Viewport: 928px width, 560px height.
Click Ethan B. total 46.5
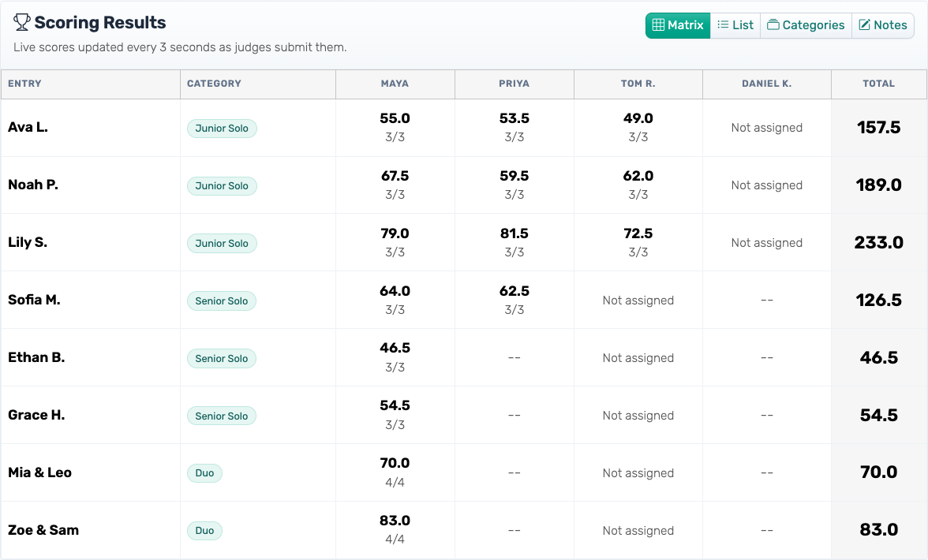coord(879,357)
